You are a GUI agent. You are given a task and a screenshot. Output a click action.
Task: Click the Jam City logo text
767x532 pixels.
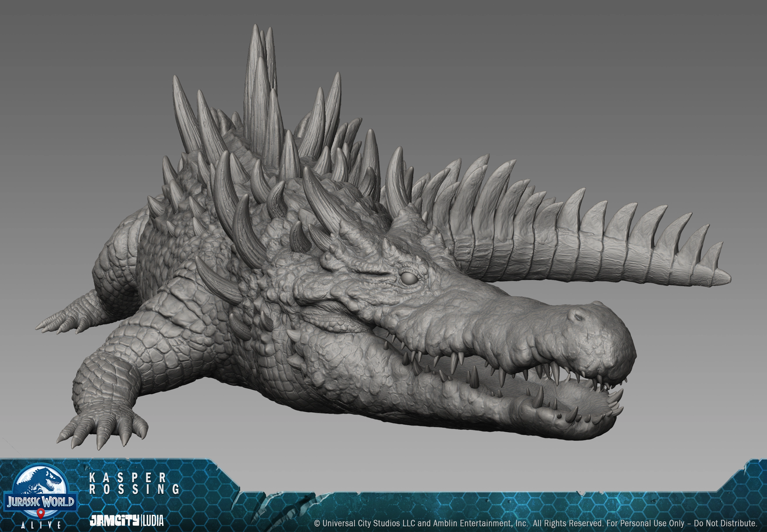coord(114,521)
